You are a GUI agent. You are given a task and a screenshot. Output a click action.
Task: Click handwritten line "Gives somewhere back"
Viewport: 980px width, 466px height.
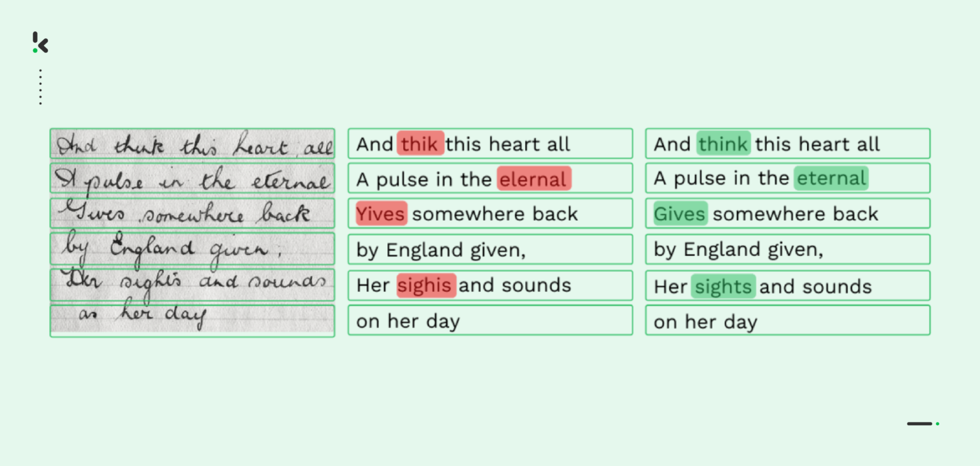point(192,214)
